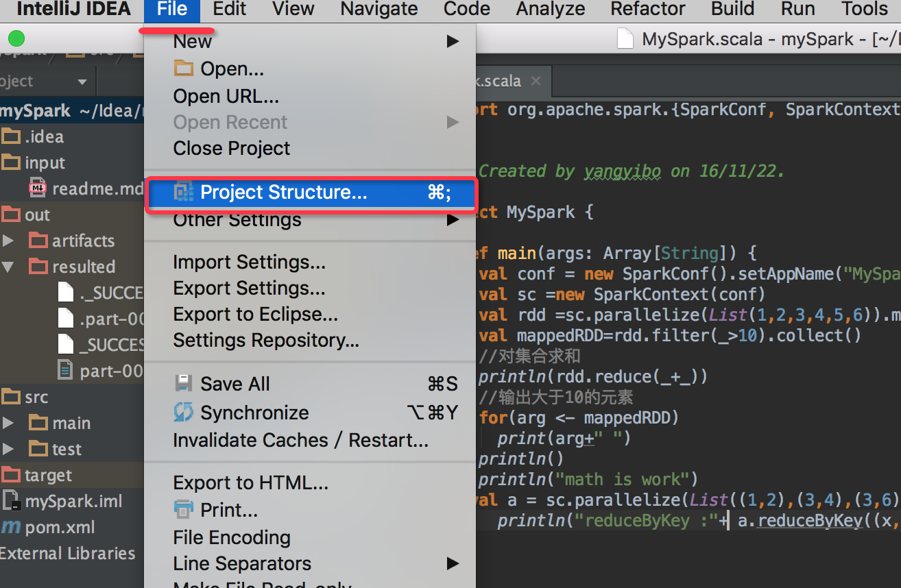The width and height of the screenshot is (901, 588).
Task: Open the View menu
Action: tap(293, 10)
